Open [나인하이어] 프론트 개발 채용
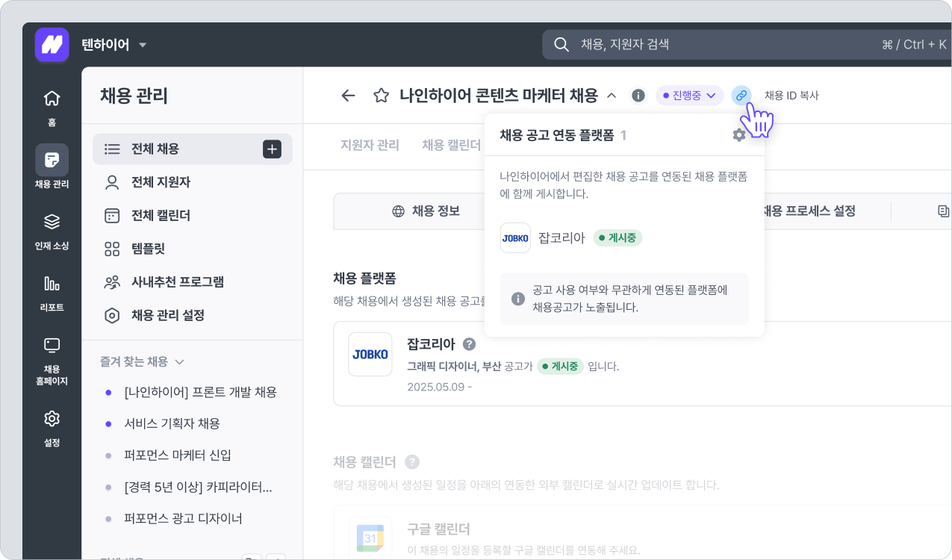Screen dimensions: 952x560 click(200, 392)
